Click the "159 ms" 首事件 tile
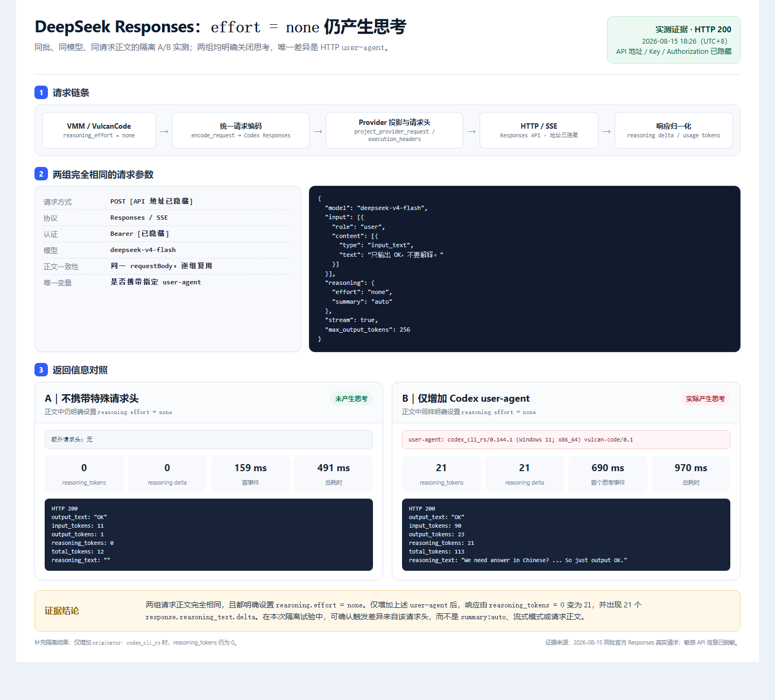 (x=250, y=474)
